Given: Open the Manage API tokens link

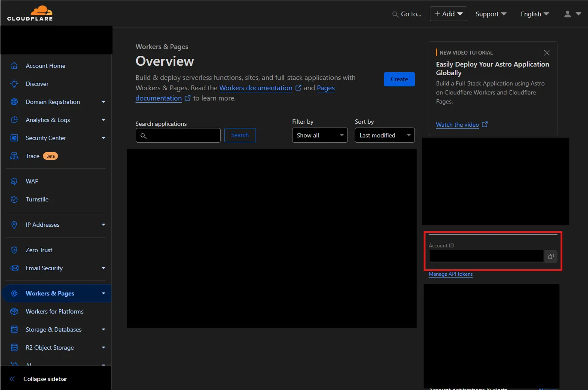Looking at the screenshot, I should point(451,274).
